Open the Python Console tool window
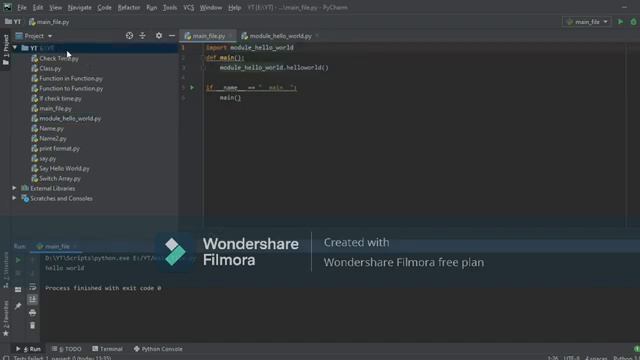The image size is (640, 360). coord(158,349)
